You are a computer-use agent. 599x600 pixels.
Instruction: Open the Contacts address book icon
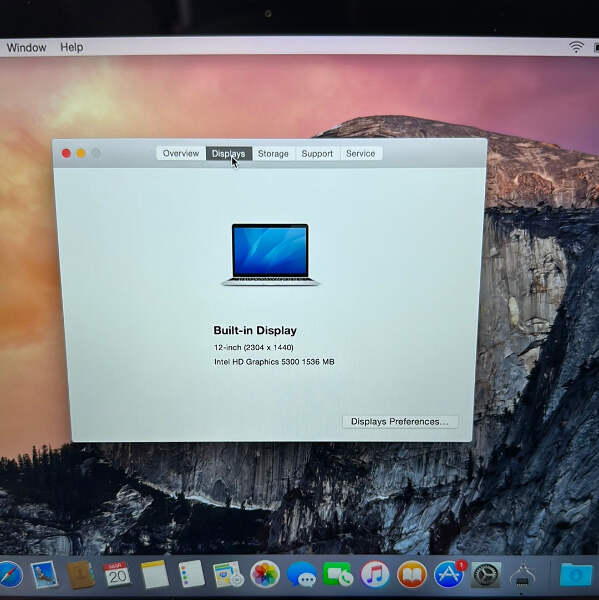point(81,575)
